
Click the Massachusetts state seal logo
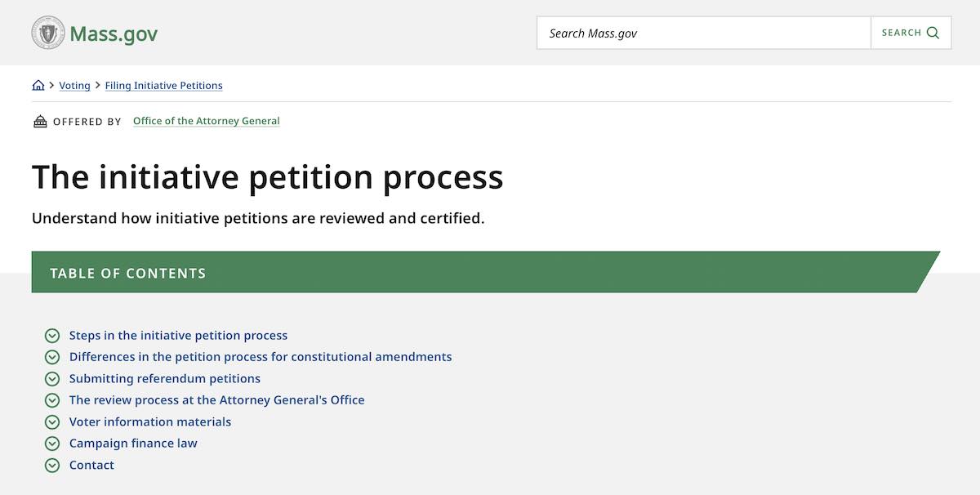point(48,33)
